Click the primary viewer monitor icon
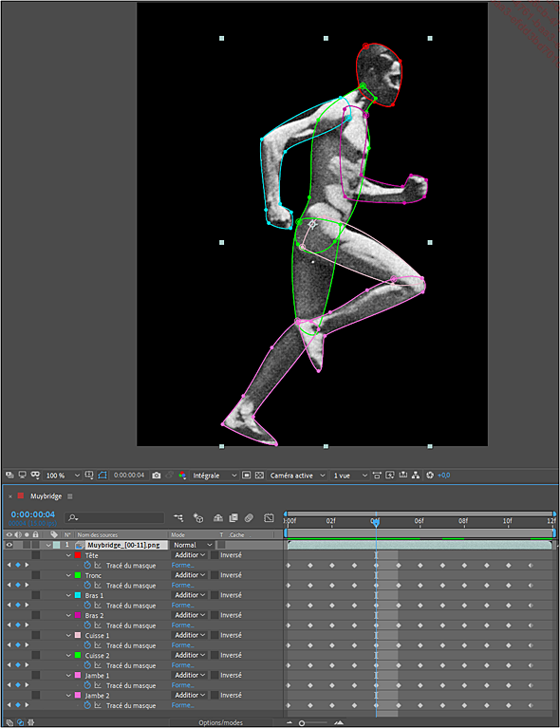 coord(22,475)
